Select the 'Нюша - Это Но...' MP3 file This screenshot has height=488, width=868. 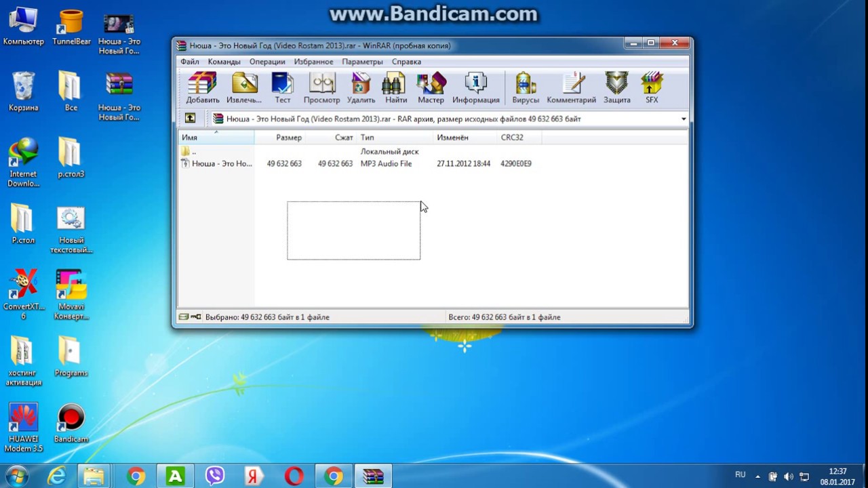coord(216,163)
